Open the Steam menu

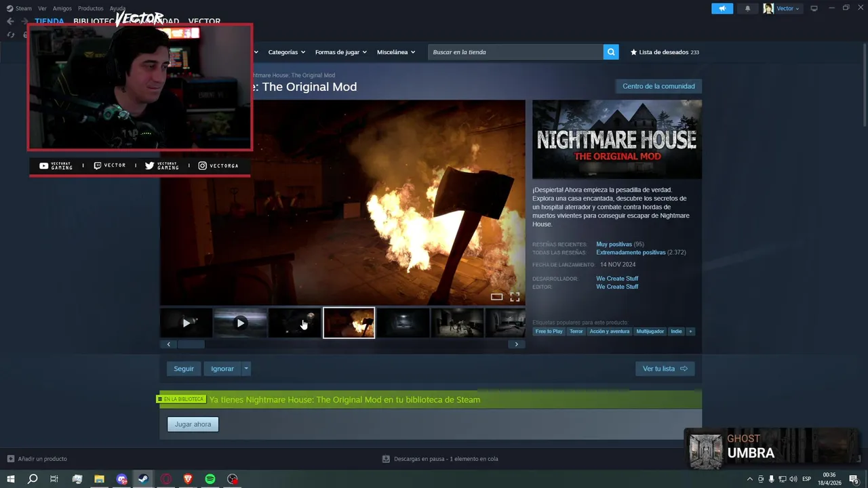(20, 8)
